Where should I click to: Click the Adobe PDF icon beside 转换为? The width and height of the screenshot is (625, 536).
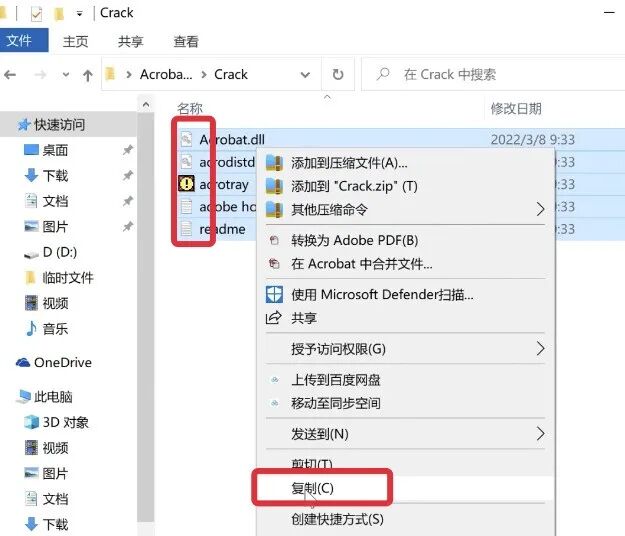pos(274,240)
